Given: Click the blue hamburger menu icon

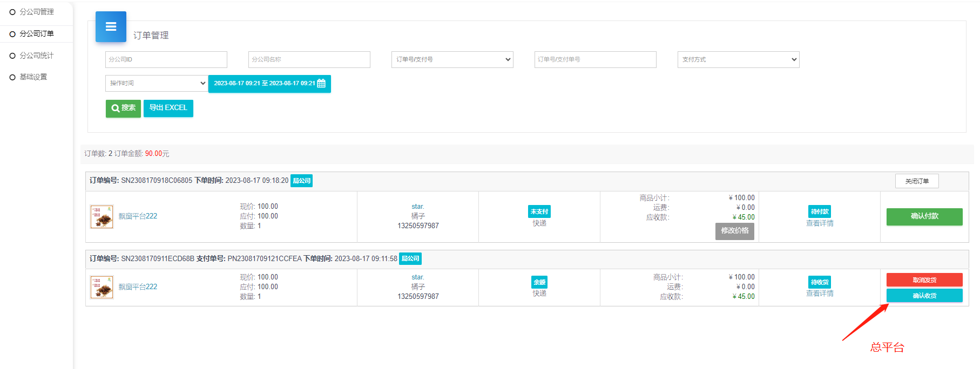Looking at the screenshot, I should (x=111, y=27).
